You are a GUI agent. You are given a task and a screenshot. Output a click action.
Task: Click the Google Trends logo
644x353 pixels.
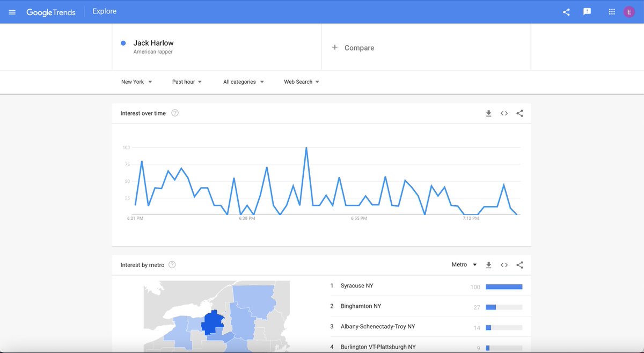[x=51, y=12]
